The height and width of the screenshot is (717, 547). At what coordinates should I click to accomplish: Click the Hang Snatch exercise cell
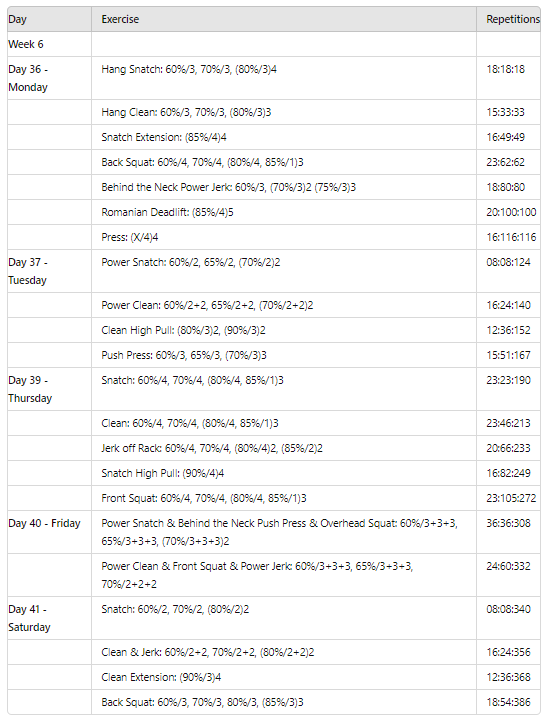coord(284,78)
